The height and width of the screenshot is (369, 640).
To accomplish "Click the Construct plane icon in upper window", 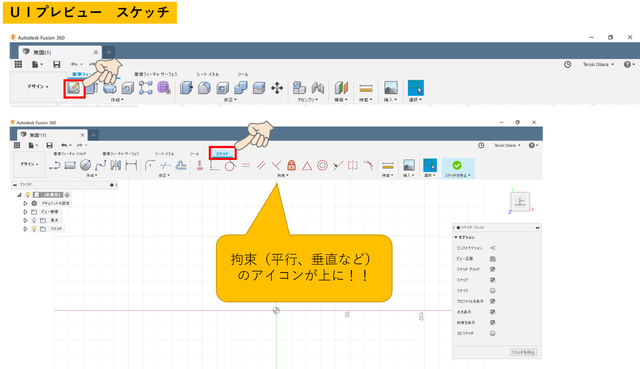I will (341, 87).
